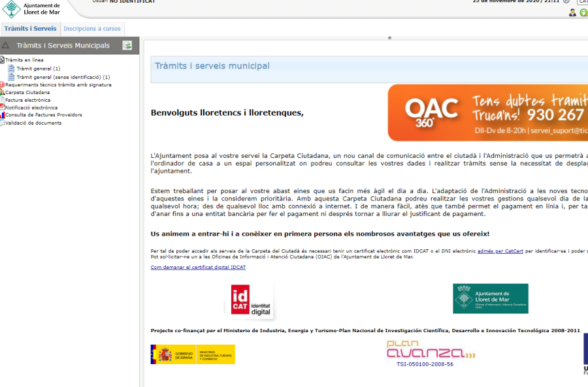Click the 'Benvolguts lloretencs i lloretenques,' greeting

pyautogui.click(x=227, y=113)
